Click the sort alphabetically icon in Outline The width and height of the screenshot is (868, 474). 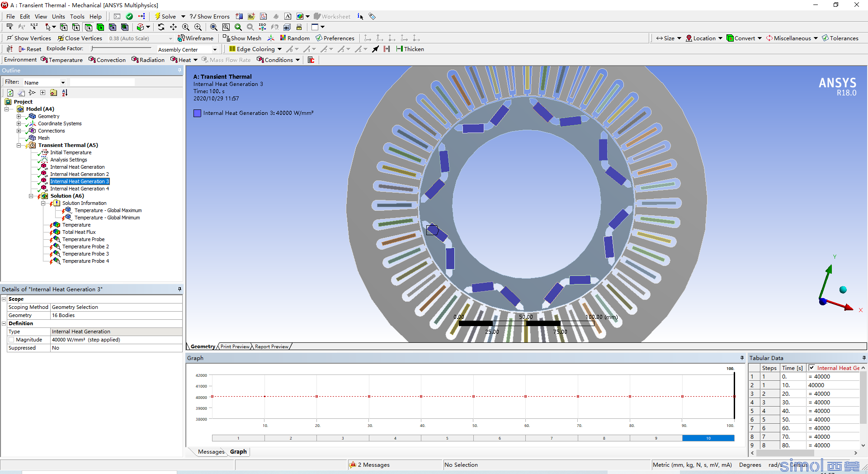coord(65,93)
